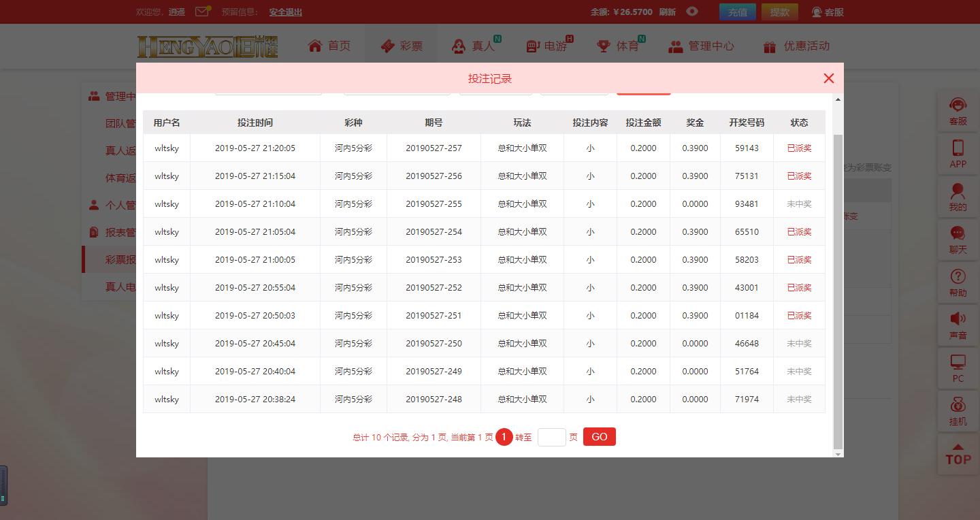Image resolution: width=980 pixels, height=520 pixels.
Task: Focus the page number input before 页
Action: coord(552,437)
